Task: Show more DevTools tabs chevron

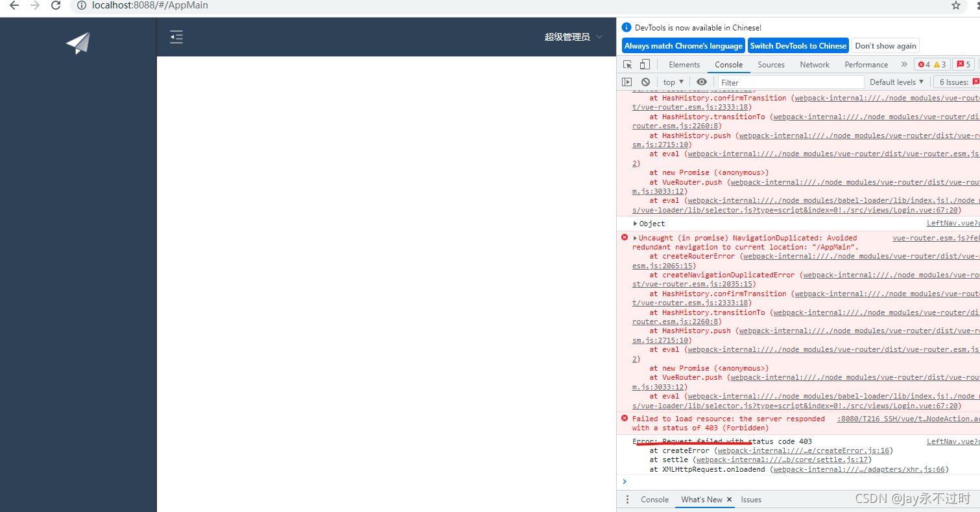Action: pos(904,64)
